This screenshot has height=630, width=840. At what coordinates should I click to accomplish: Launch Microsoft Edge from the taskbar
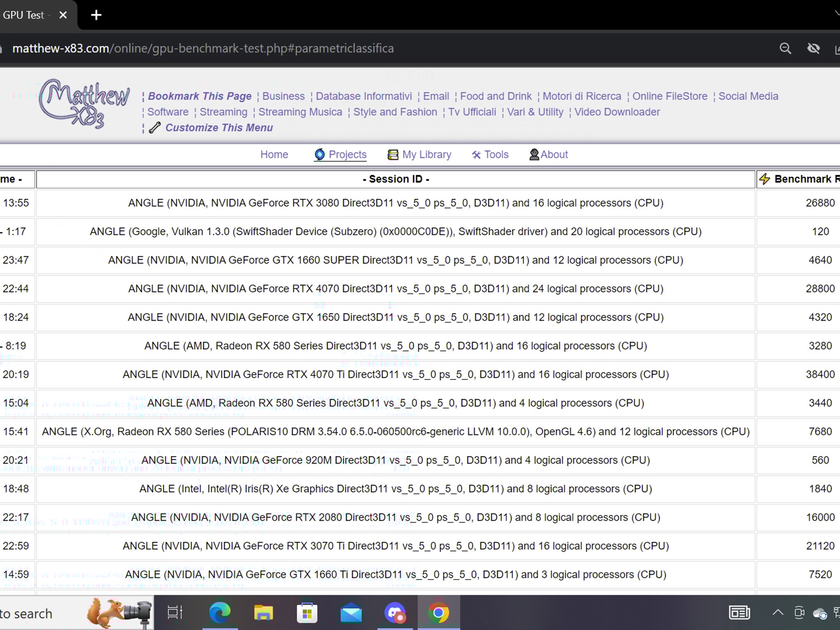(x=220, y=613)
